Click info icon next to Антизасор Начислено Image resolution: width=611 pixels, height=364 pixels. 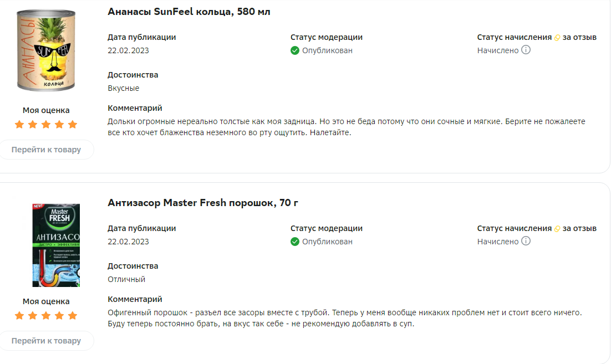[x=526, y=241]
